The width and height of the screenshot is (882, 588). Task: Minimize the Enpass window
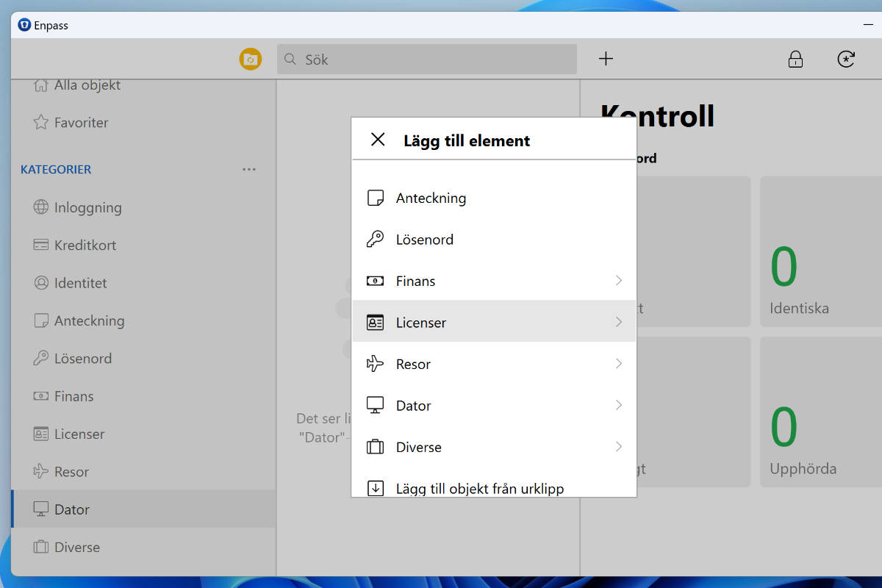[867, 25]
